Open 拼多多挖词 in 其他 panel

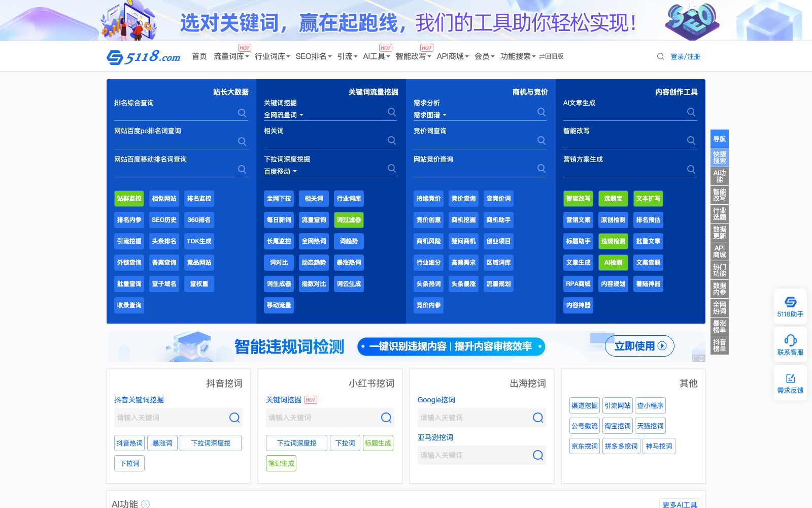[x=621, y=446]
